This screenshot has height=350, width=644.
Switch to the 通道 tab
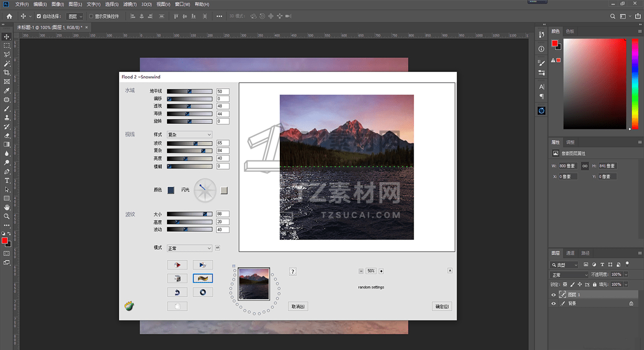pos(570,253)
